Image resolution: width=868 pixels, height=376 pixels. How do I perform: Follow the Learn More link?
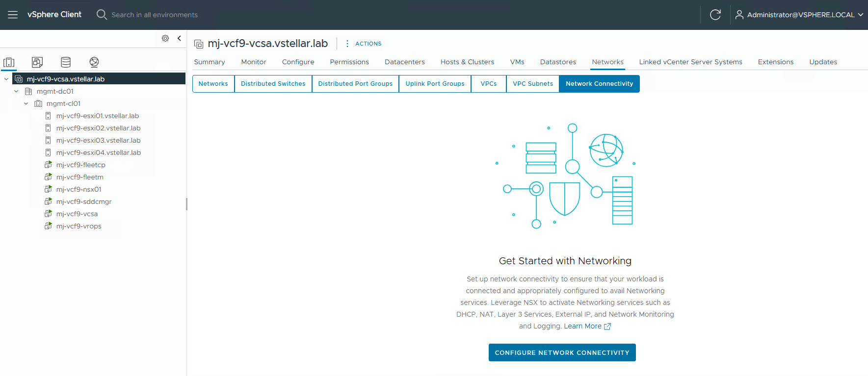(582, 326)
